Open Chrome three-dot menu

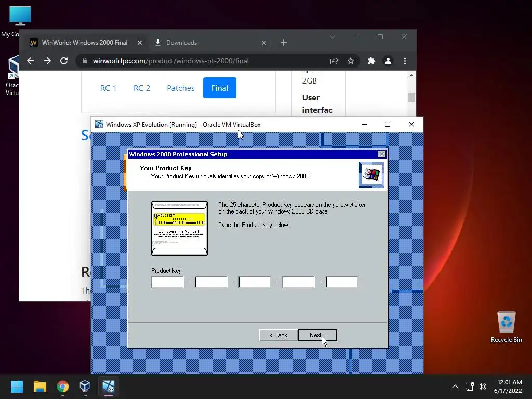click(405, 61)
